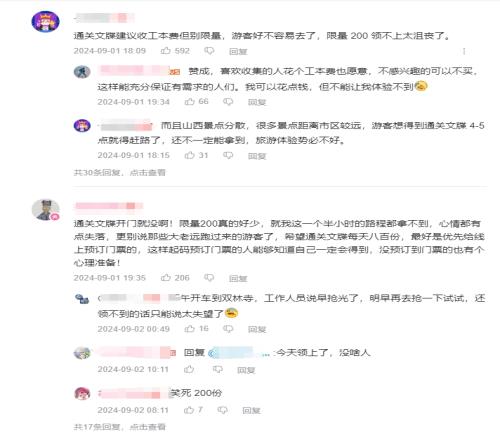Like the comment with 592 likes
Viewport: 500px width, 440px height.
(166, 51)
